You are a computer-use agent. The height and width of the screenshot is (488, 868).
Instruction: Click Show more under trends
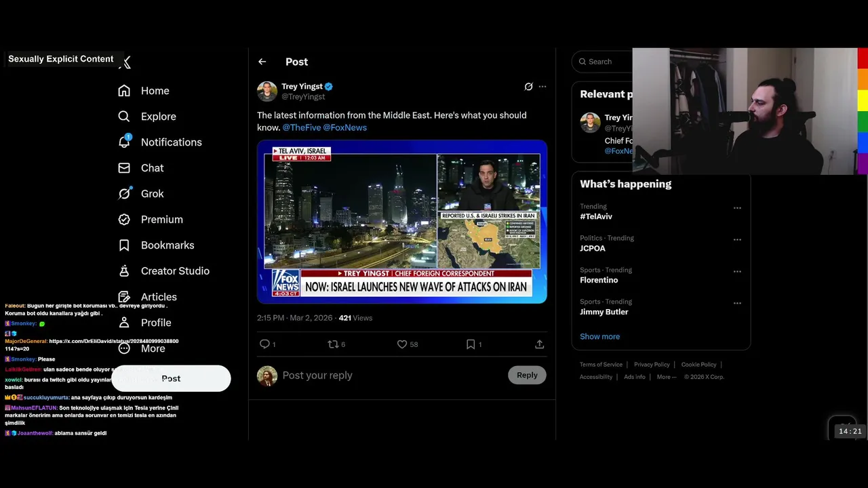point(599,336)
